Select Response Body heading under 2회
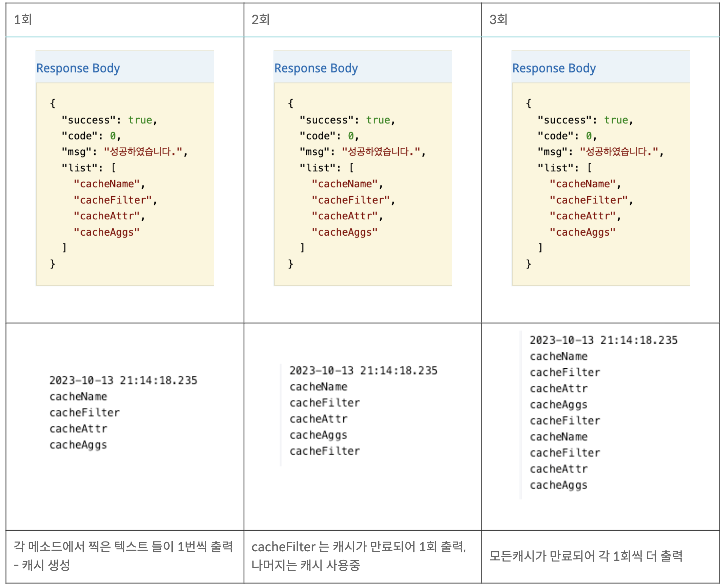Viewport: 728px width, 588px height. click(316, 68)
